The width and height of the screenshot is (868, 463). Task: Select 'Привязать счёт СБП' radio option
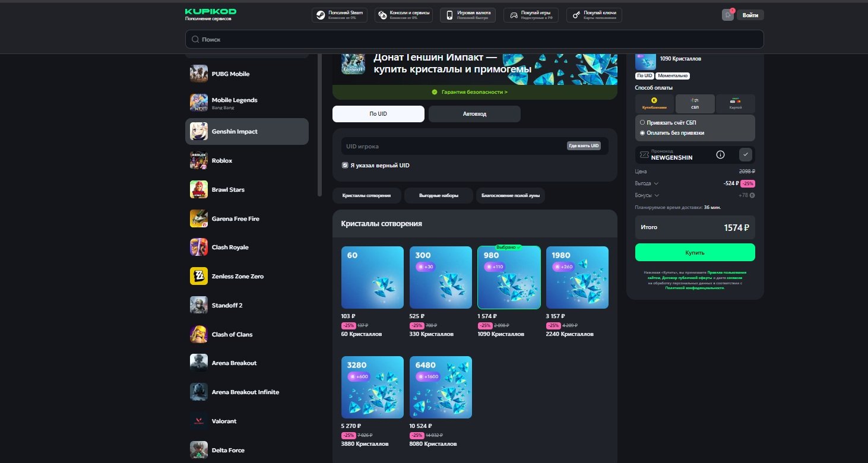pyautogui.click(x=642, y=122)
